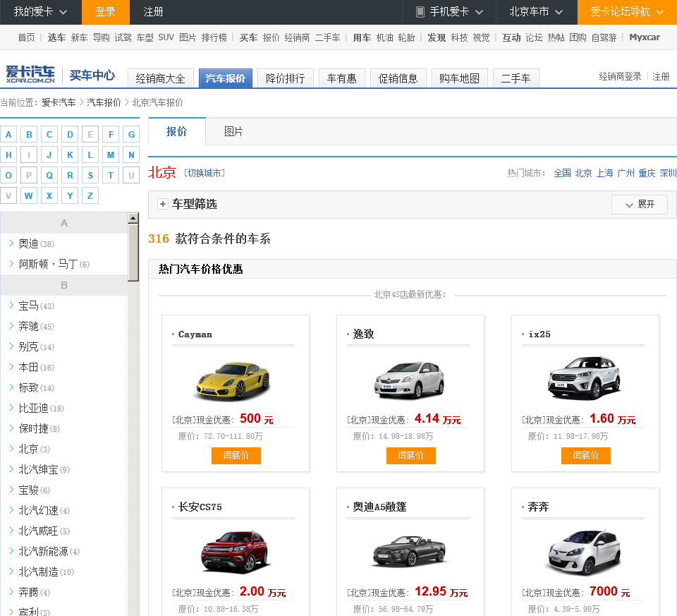
Task: Switch to the 图片 tab
Action: pos(233,132)
